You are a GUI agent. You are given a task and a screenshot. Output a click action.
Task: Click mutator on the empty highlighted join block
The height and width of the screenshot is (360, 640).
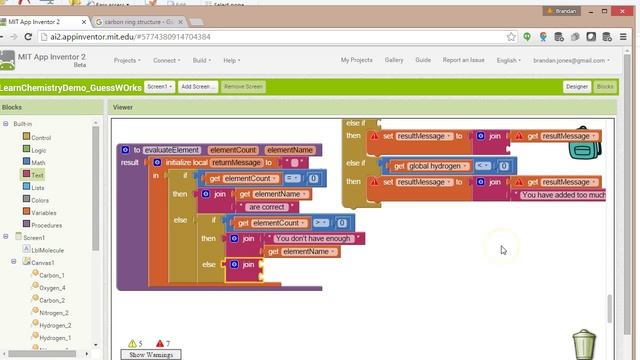point(234,264)
